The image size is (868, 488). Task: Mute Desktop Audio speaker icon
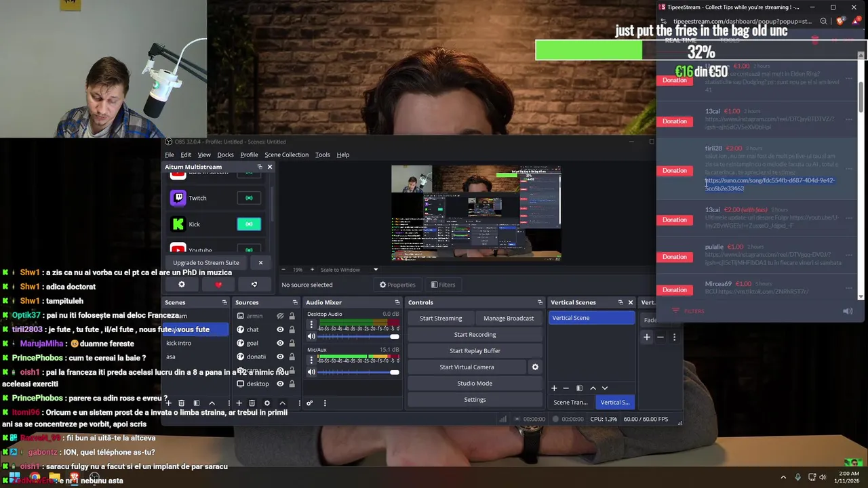tap(311, 336)
